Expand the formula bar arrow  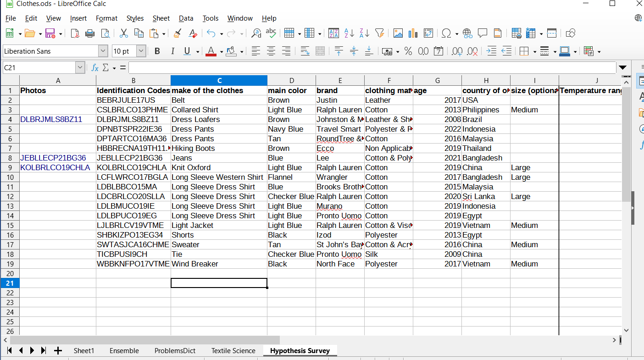(622, 68)
